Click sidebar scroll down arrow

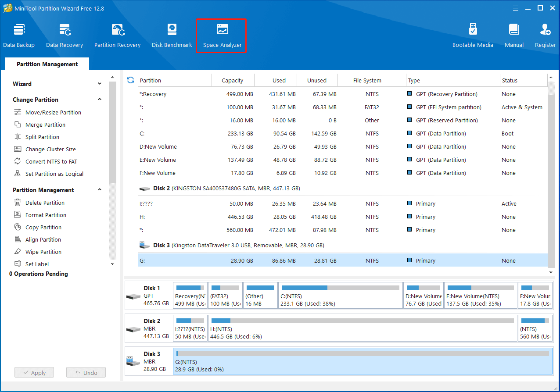[x=112, y=264]
